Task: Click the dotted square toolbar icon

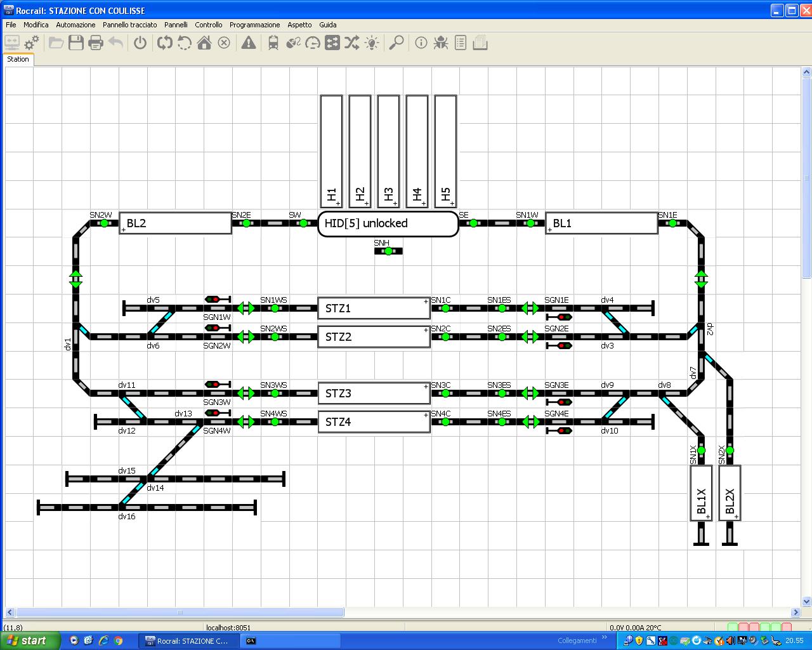Action: (x=332, y=43)
